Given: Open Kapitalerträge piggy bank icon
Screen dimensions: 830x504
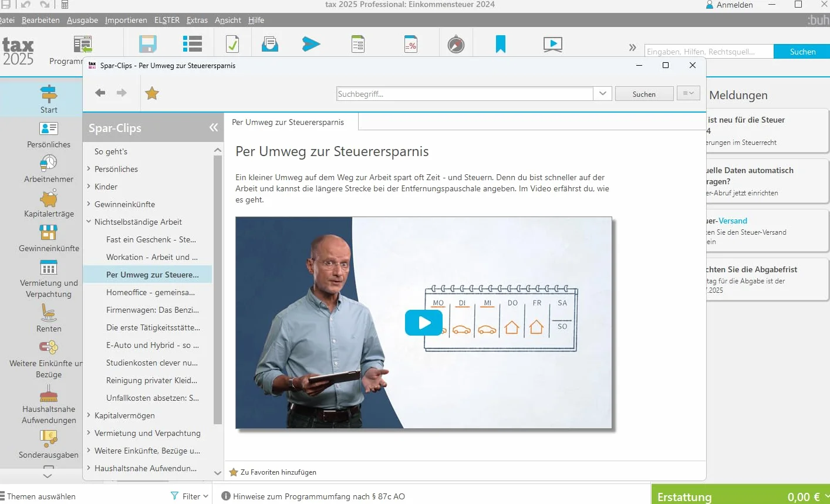Looking at the screenshot, I should (x=49, y=198).
